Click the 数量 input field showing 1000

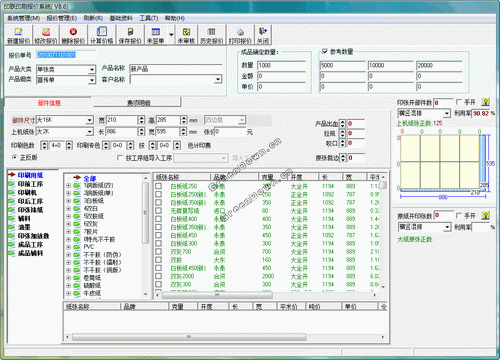click(281, 65)
